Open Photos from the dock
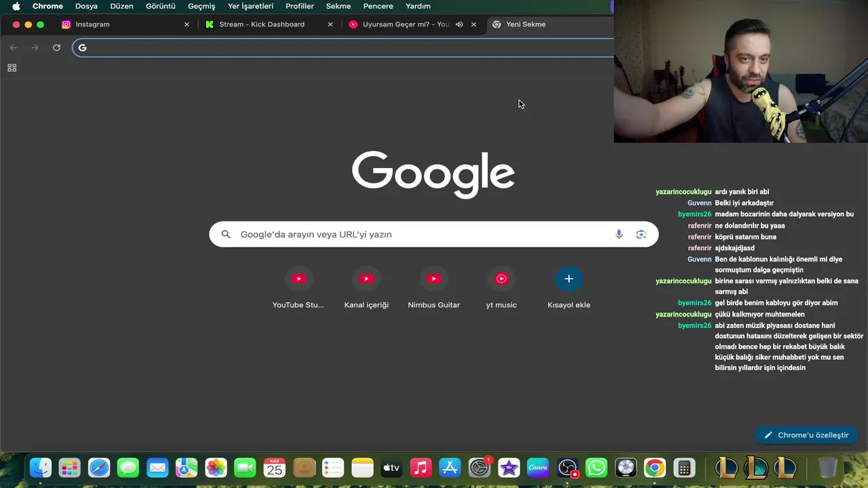Screen dimensions: 868x488 [x=216, y=468]
